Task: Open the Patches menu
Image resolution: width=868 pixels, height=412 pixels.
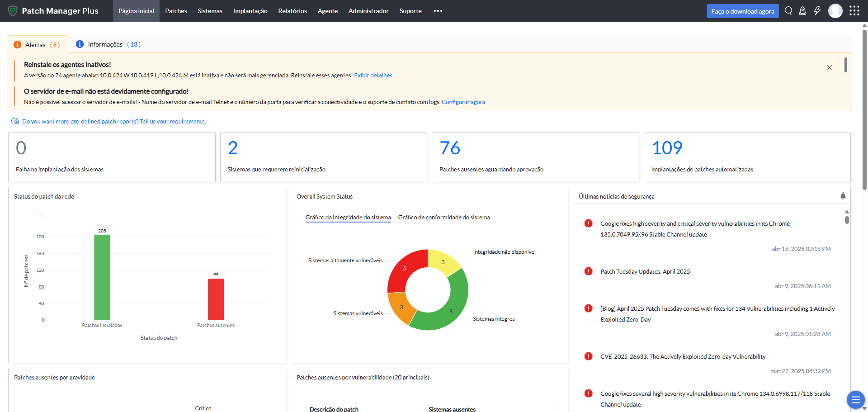Action: [176, 11]
